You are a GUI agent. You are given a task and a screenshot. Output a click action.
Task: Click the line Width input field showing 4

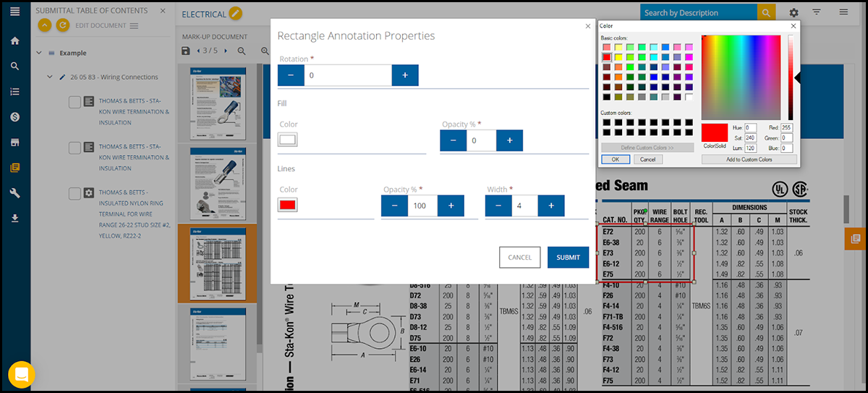(524, 206)
